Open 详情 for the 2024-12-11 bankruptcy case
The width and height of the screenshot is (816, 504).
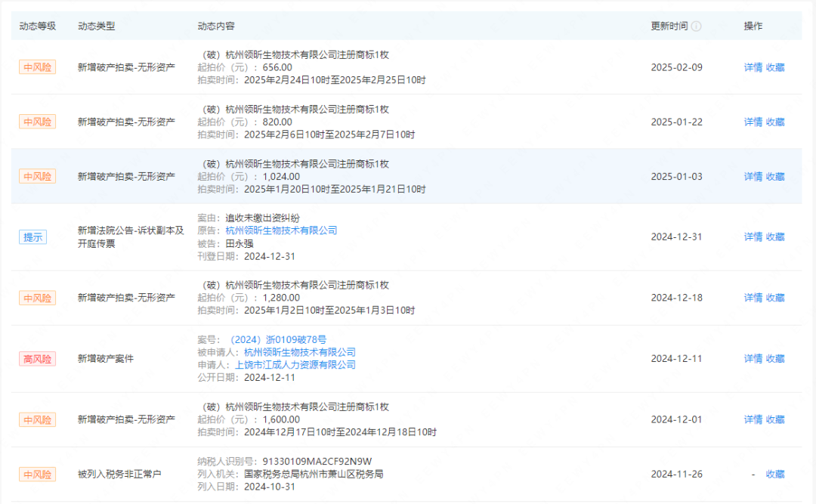point(753,358)
